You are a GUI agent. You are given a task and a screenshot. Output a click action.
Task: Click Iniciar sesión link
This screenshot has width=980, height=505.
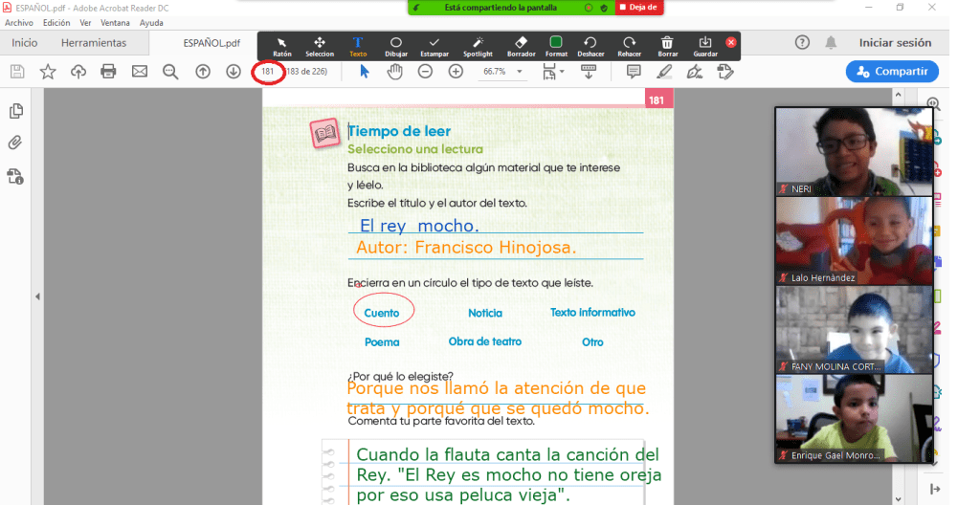pyautogui.click(x=895, y=43)
